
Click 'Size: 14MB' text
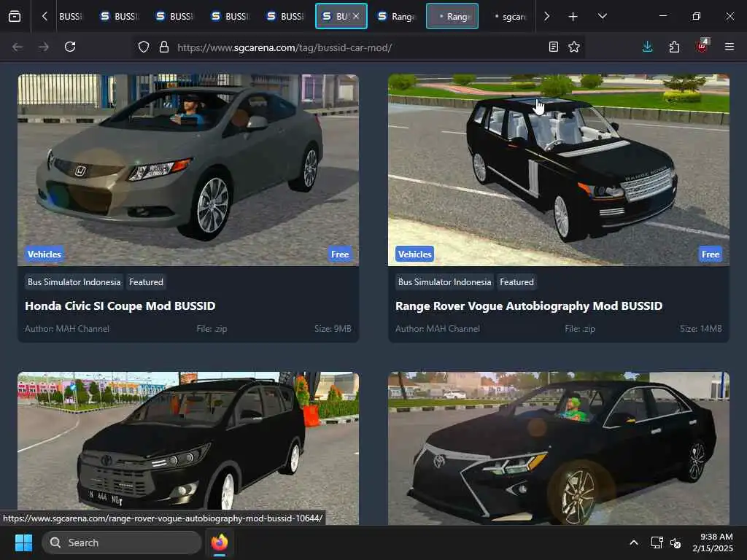[701, 329]
